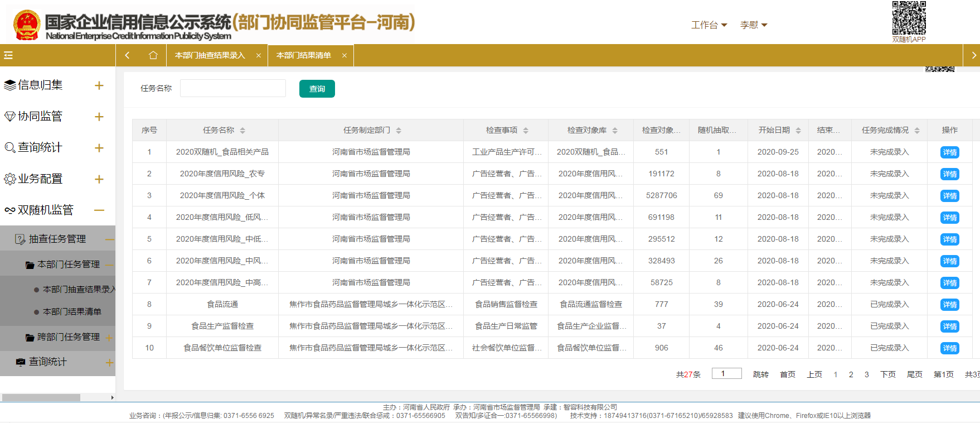Screen dimensions: 980x423
Task: Switch to 本部门结果清单 tab
Action: click(304, 55)
